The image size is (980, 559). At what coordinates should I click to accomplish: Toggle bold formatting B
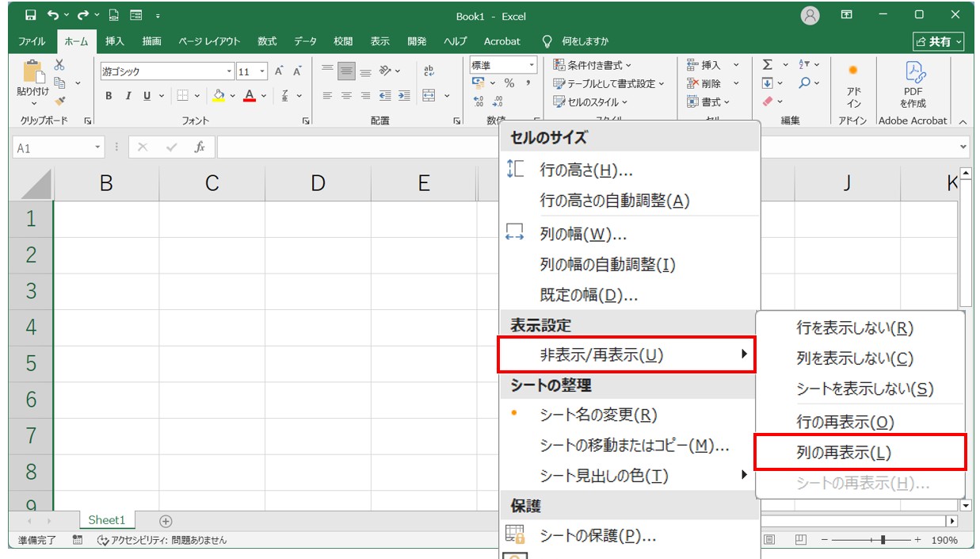(109, 96)
